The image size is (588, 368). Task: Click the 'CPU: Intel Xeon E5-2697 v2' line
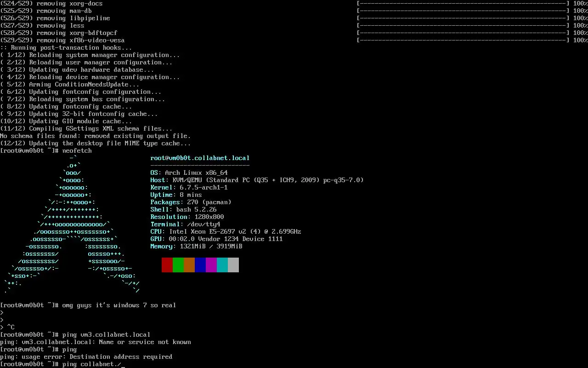(x=226, y=232)
